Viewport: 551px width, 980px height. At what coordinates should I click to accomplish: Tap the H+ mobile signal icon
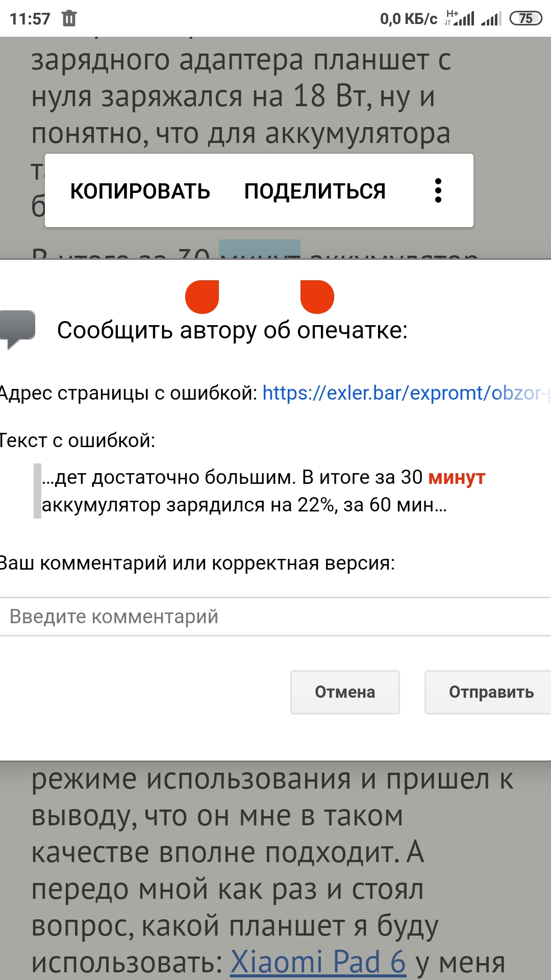[x=460, y=18]
